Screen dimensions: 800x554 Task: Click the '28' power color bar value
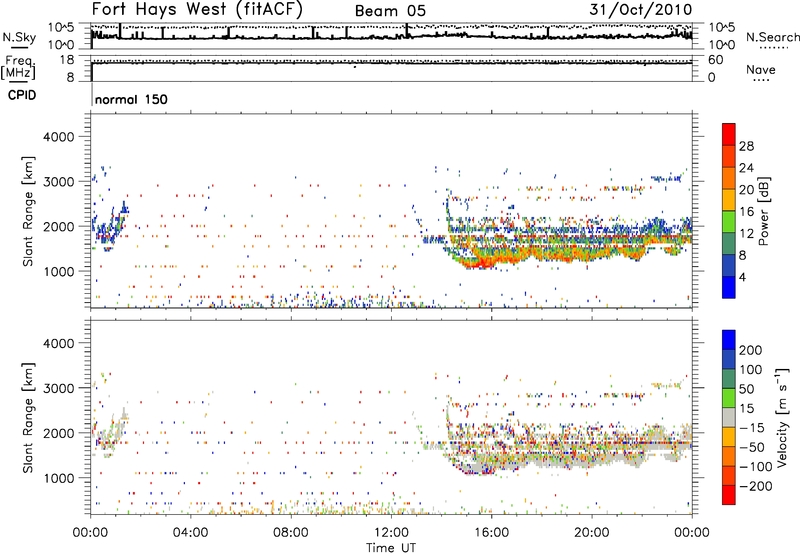click(746, 146)
